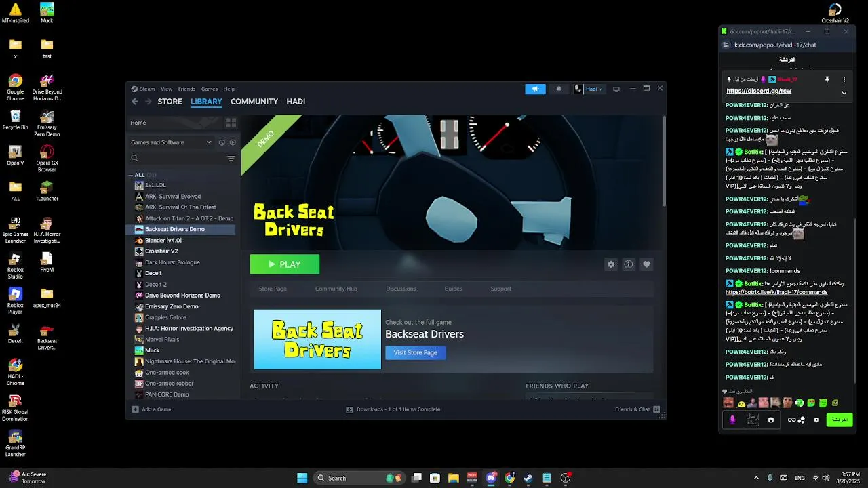Open Crosshair V2 desktop shortcut
The width and height of the screenshot is (868, 488).
click(835, 13)
